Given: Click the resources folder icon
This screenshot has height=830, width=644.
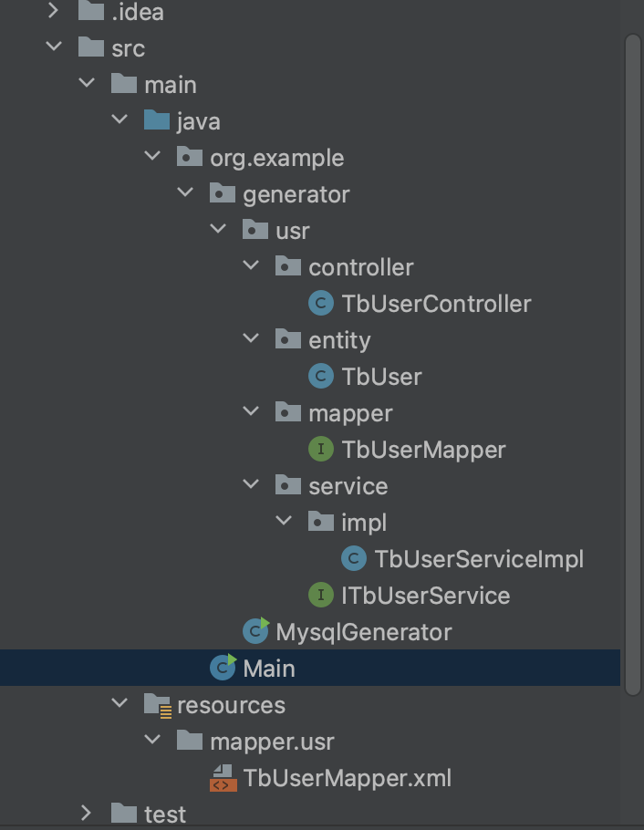Looking at the screenshot, I should pyautogui.click(x=157, y=705).
